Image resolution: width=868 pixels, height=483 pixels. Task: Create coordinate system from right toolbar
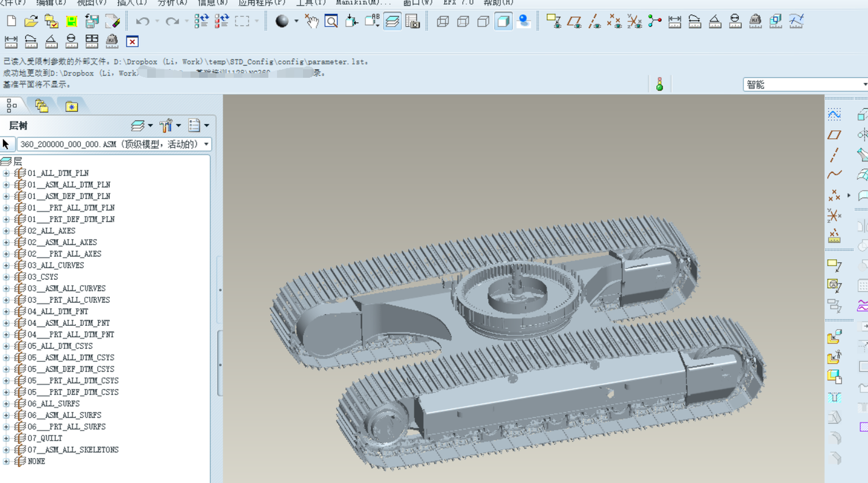(x=834, y=215)
